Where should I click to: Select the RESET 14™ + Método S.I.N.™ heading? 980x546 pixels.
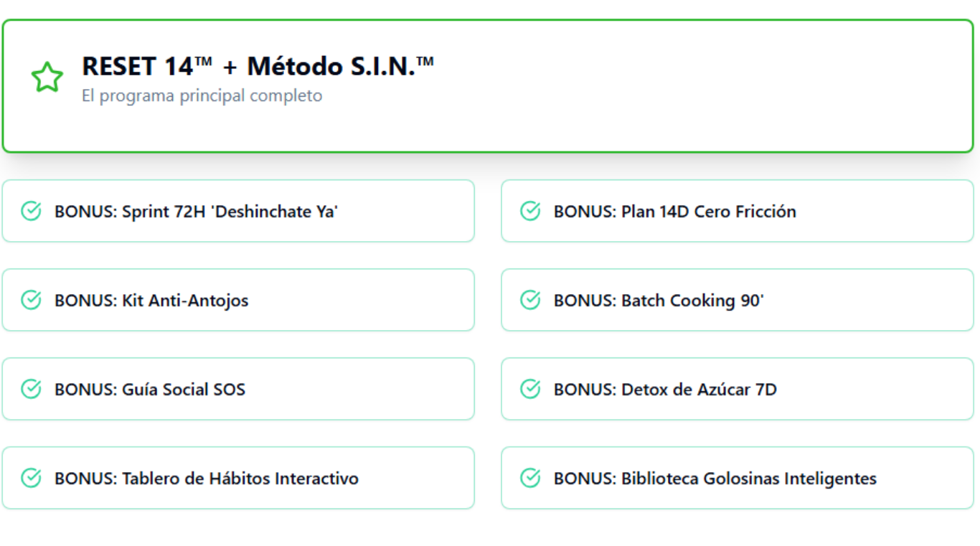click(258, 66)
